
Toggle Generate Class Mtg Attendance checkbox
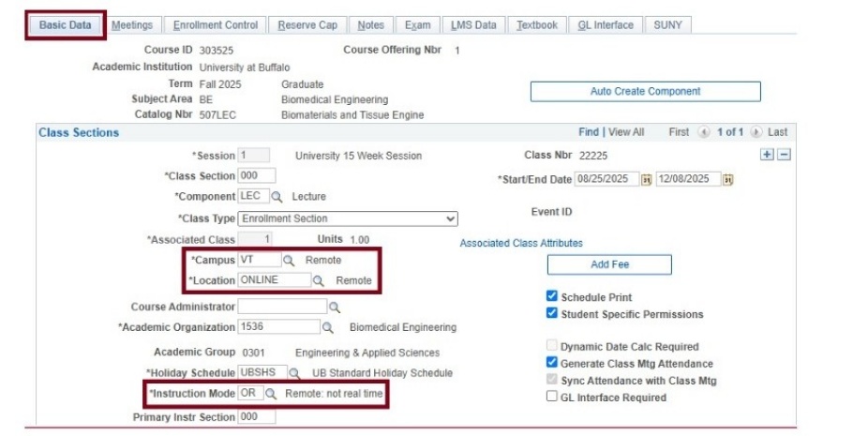pos(551,362)
